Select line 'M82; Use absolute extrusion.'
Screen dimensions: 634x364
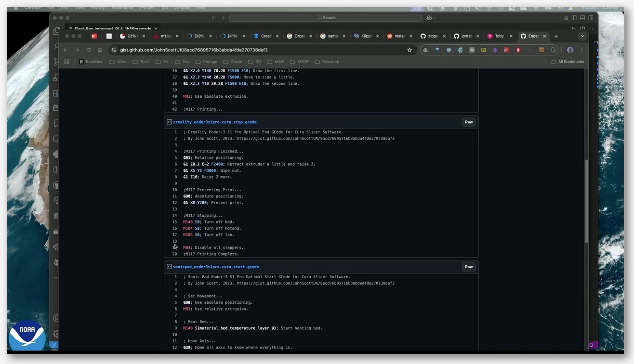215,96
